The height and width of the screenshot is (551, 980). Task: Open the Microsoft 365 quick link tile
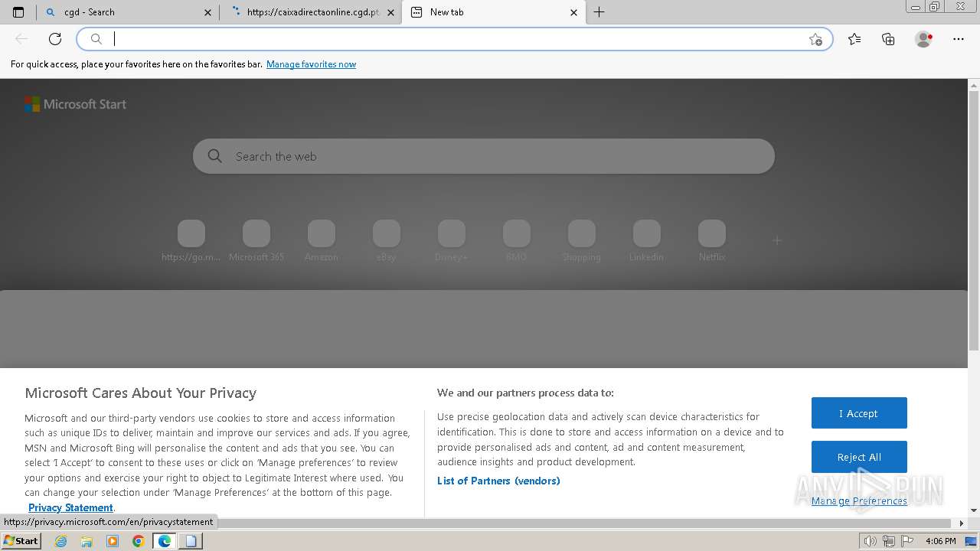256,241
